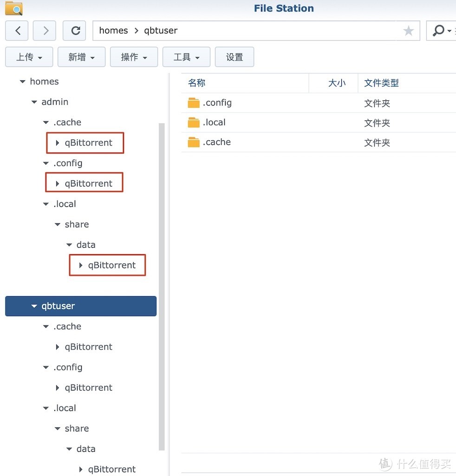The height and width of the screenshot is (476, 456).
Task: Collapse the .local folder under admin
Action: tap(45, 204)
